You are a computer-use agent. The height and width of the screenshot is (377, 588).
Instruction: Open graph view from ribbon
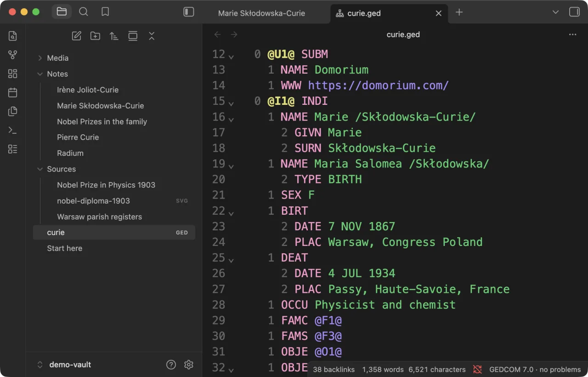(x=13, y=55)
